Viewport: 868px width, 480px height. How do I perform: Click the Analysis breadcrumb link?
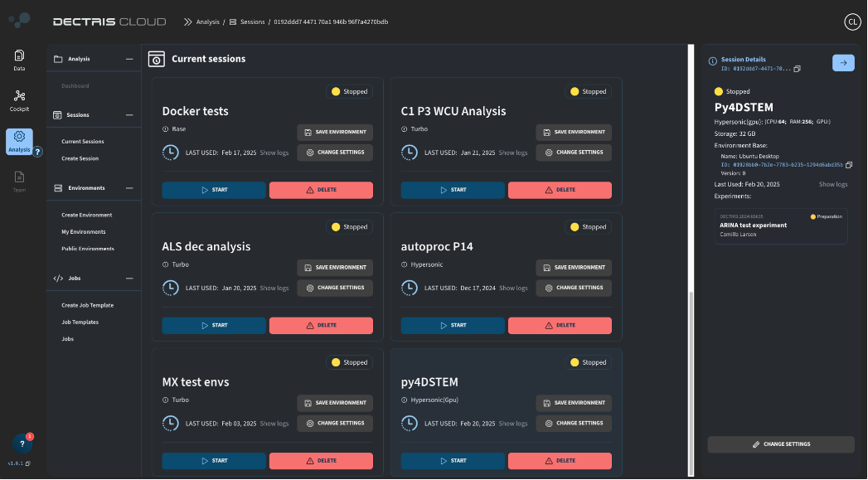click(207, 22)
